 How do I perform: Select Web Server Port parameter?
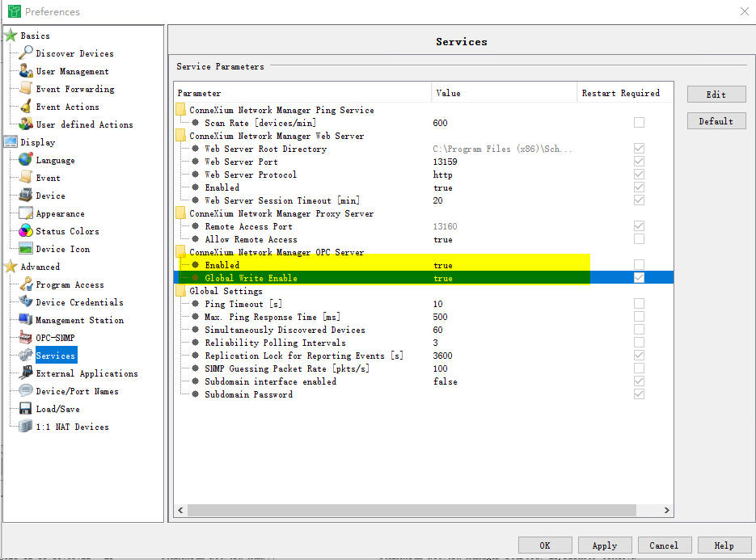241,162
